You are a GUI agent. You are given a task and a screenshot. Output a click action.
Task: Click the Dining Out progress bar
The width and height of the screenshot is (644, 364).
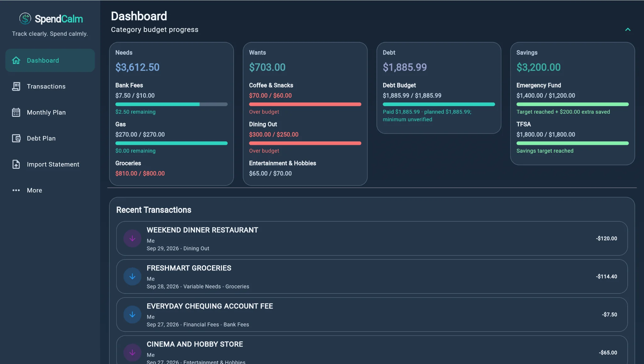pyautogui.click(x=305, y=143)
